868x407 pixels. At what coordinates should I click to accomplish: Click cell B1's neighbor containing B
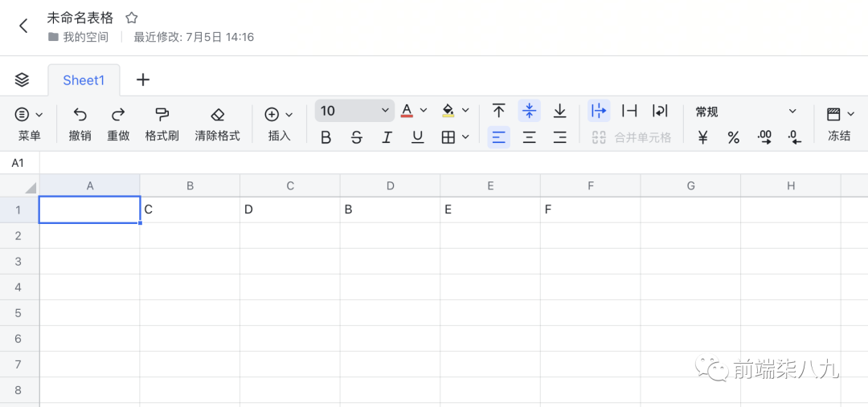point(391,210)
